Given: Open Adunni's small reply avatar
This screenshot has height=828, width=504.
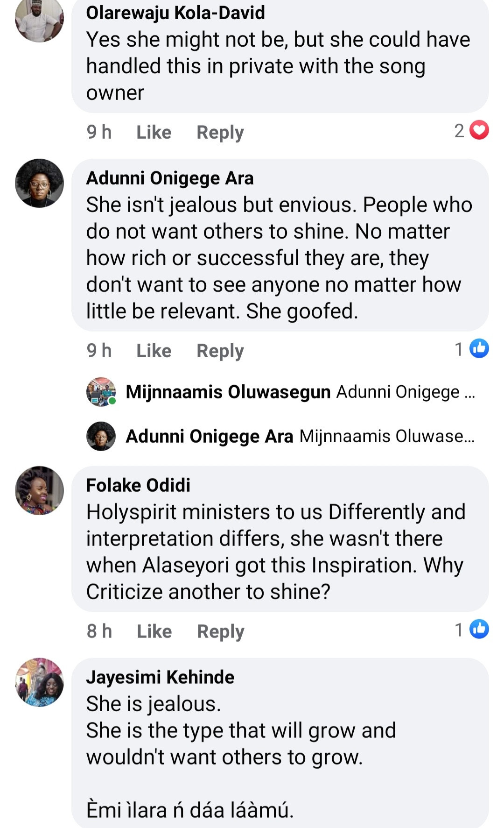Looking at the screenshot, I should [x=101, y=436].
